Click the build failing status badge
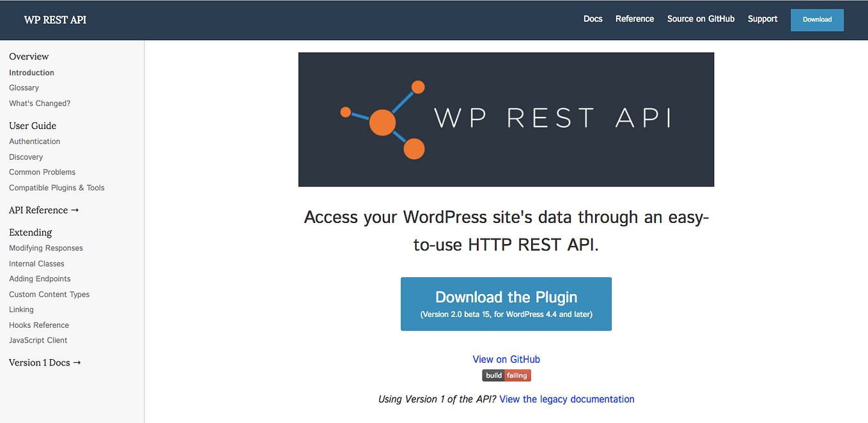Image resolution: width=868 pixels, height=423 pixels. point(506,375)
